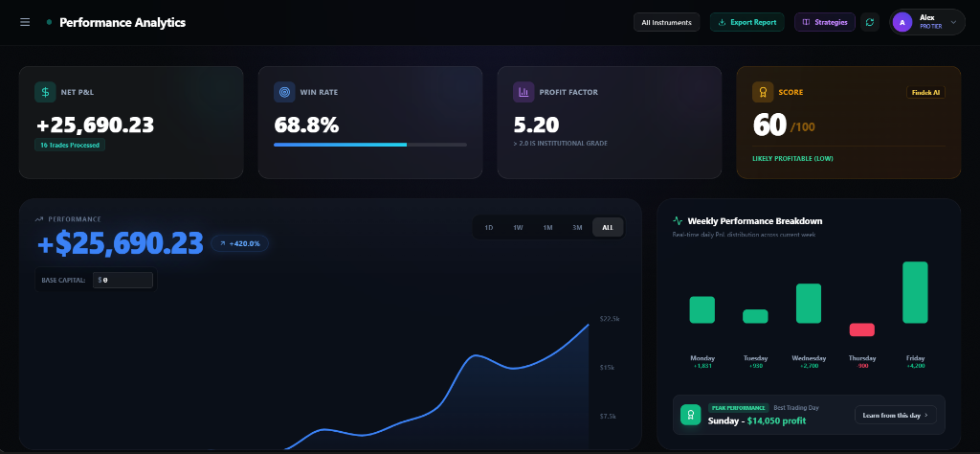Click the purple Alex avatar circle

click(902, 23)
